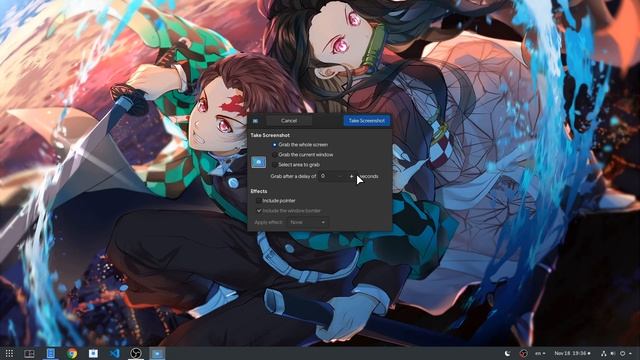Decrease the grab delay with minus button

[x=340, y=176]
